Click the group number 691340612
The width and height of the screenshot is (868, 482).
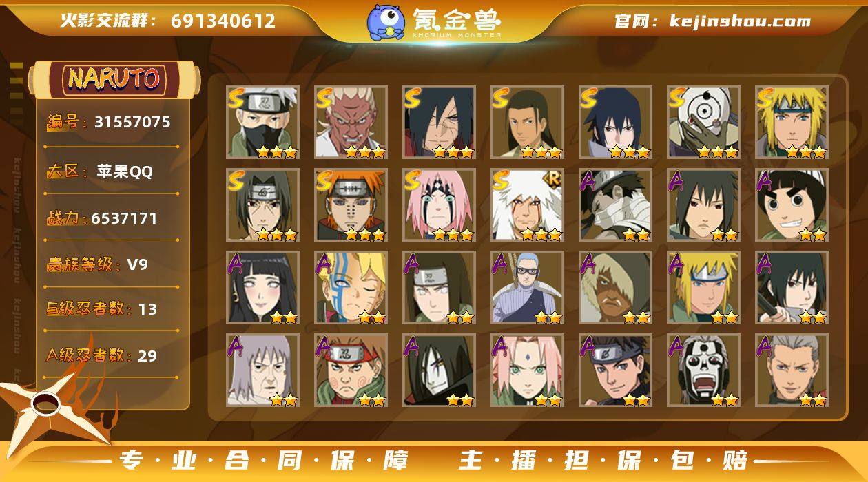click(x=223, y=21)
